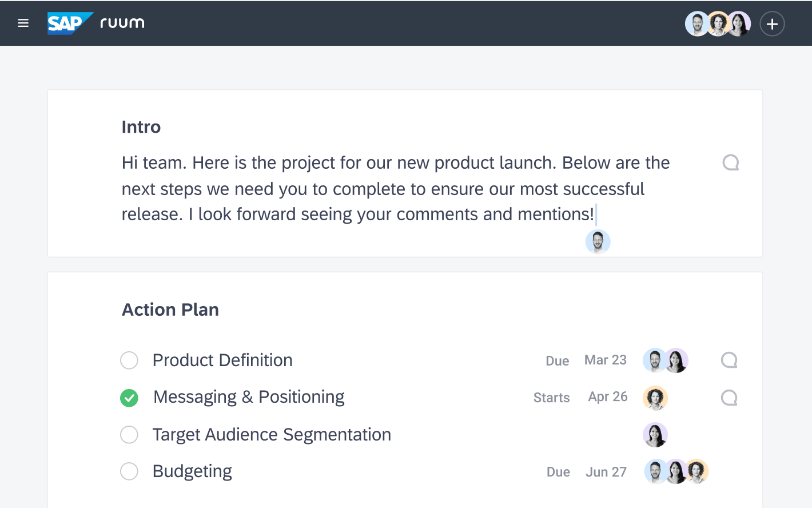Click the Messaging & Positioning assignee avatar
Viewport: 812px width, 508px height.
click(x=655, y=398)
